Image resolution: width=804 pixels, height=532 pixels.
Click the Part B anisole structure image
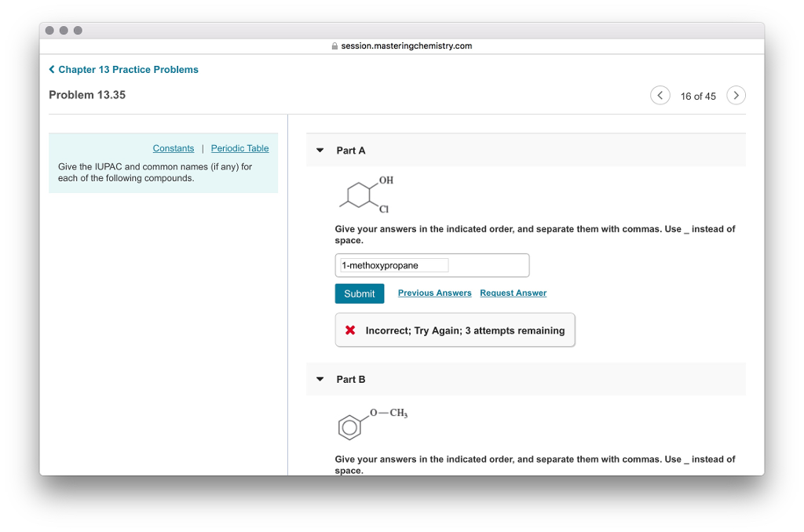(373, 424)
